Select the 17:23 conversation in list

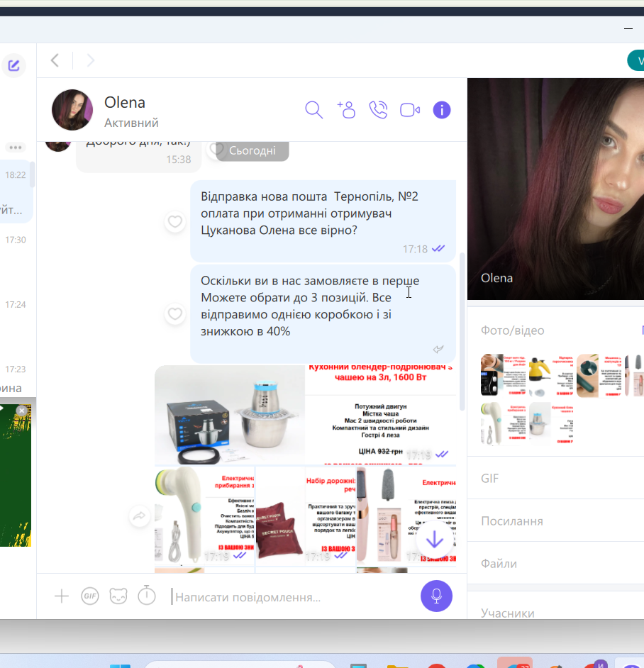click(x=16, y=375)
